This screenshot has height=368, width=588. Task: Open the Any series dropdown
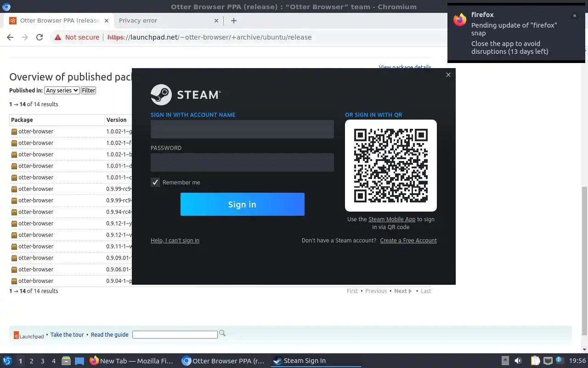[62, 91]
